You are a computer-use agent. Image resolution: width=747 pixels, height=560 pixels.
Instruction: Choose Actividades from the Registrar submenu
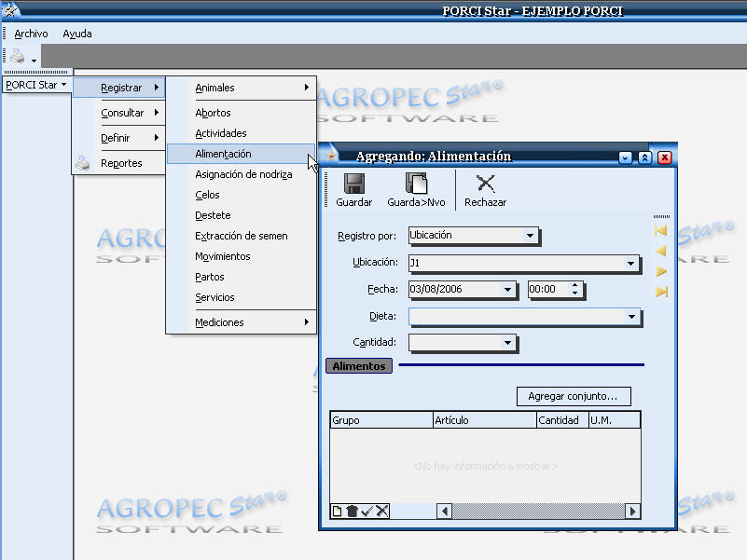pos(242,133)
